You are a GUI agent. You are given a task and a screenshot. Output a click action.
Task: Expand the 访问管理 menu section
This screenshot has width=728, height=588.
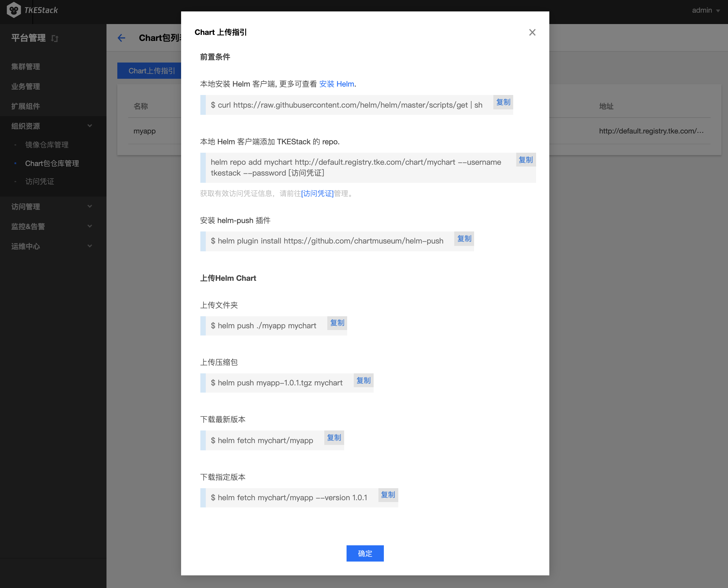pos(89,206)
